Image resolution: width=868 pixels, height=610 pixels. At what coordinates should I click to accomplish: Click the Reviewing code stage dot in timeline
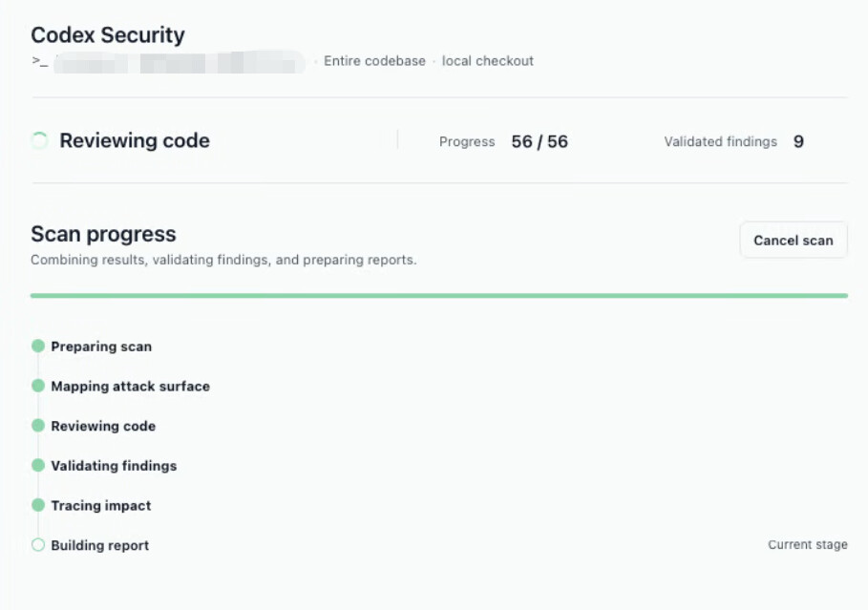point(38,426)
